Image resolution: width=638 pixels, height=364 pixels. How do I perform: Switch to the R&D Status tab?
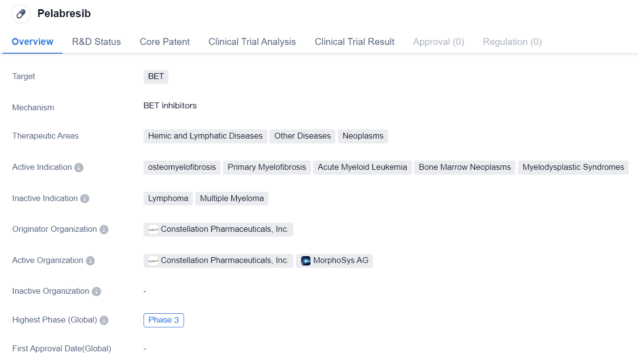coord(96,41)
